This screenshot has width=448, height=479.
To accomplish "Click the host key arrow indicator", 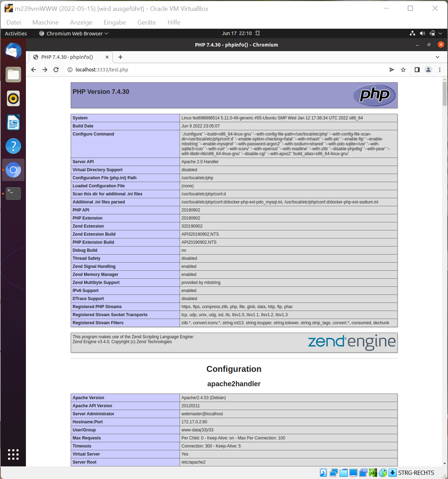I will 393,473.
